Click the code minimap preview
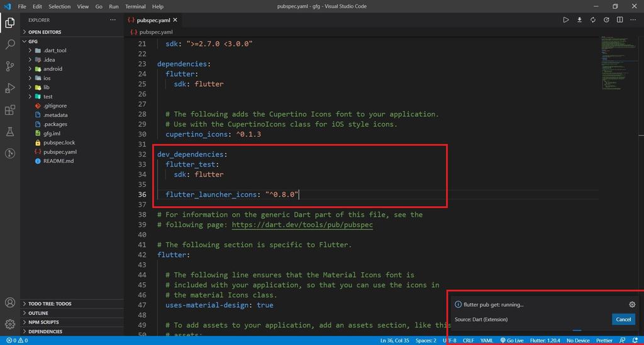 tap(618, 63)
